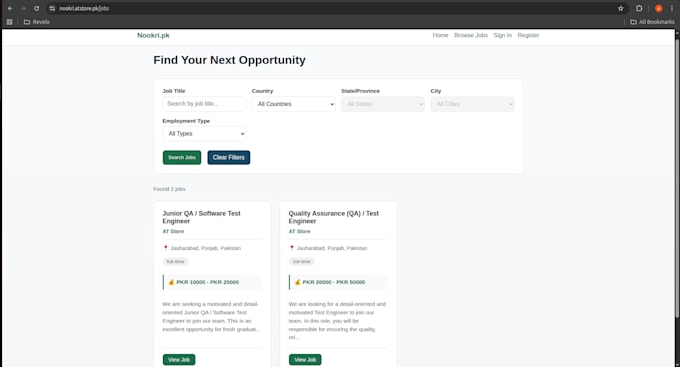Open the browser profile avatar

[658, 8]
